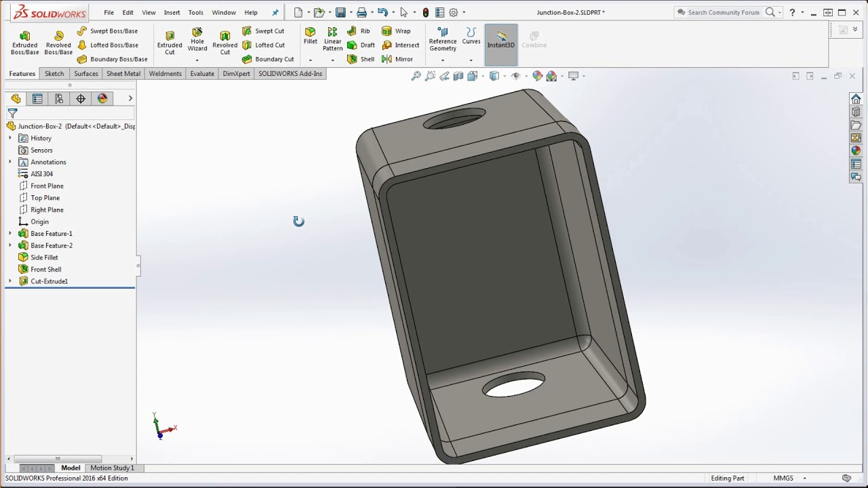Image resolution: width=868 pixels, height=488 pixels.
Task: Expand the Annotations folder
Action: tap(10, 162)
